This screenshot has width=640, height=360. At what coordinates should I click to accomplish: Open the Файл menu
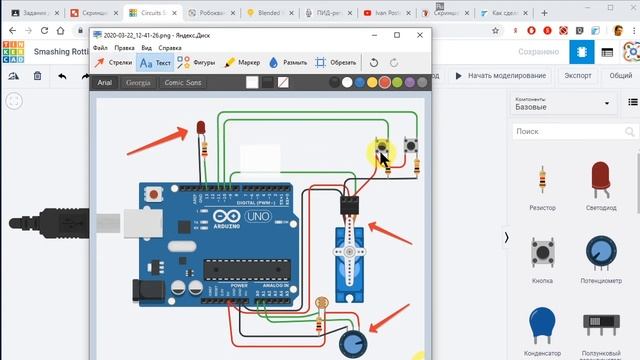[x=100, y=48]
